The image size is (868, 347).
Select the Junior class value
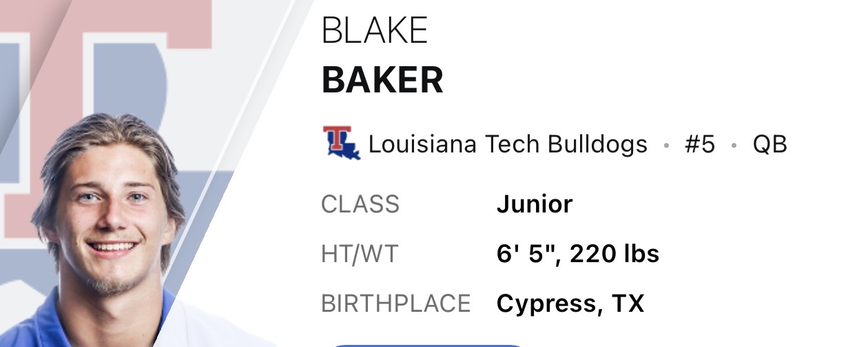pos(535,204)
